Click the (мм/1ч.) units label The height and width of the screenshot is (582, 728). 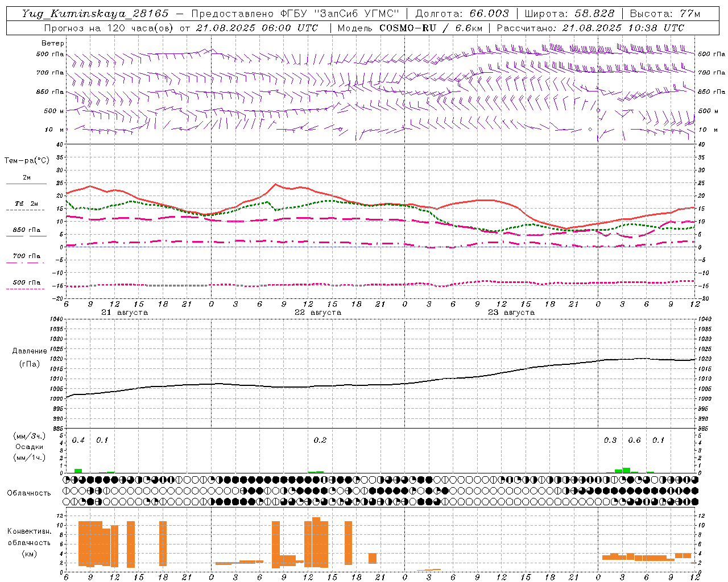[x=29, y=458]
